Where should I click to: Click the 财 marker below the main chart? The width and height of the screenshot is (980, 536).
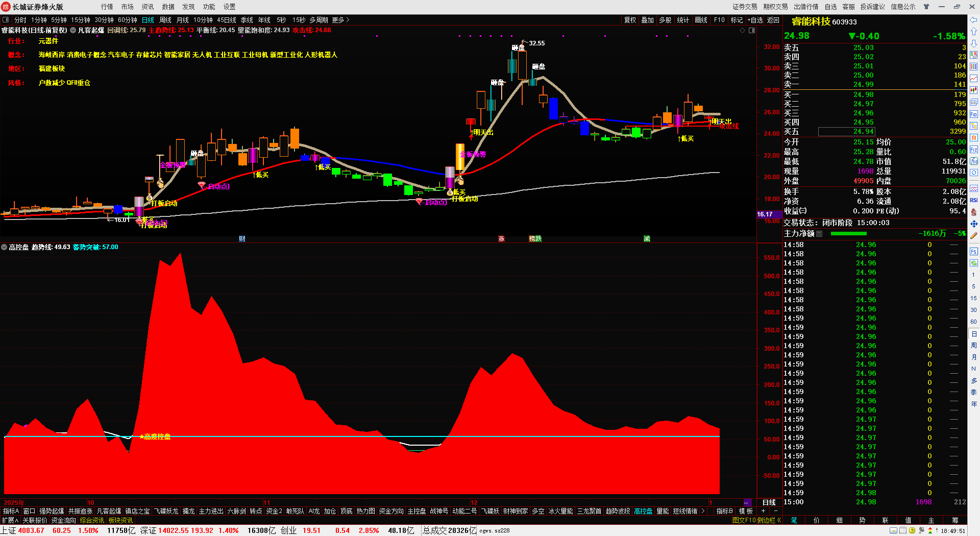(x=242, y=239)
